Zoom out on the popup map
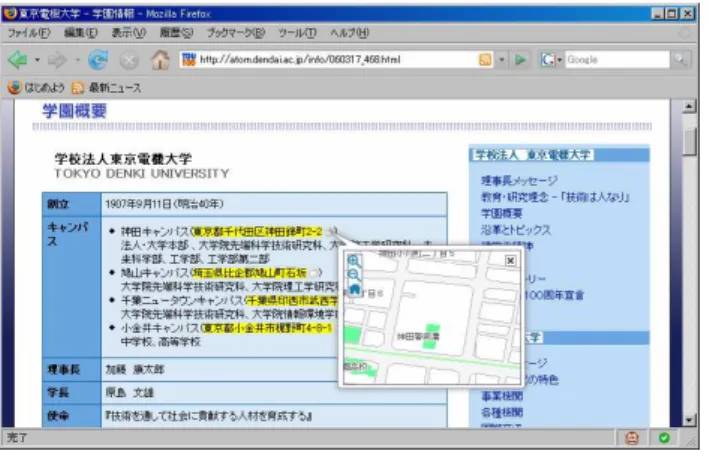Screen dimensions: 710x460 354,275
